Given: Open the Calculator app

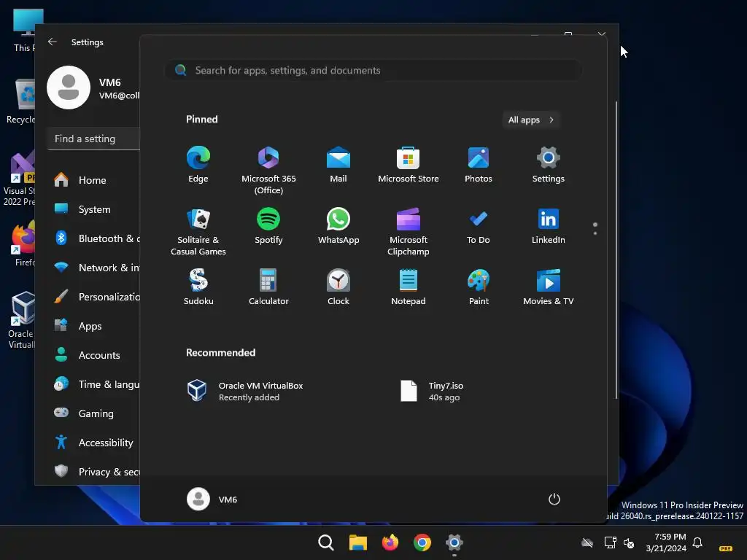Looking at the screenshot, I should point(268,287).
